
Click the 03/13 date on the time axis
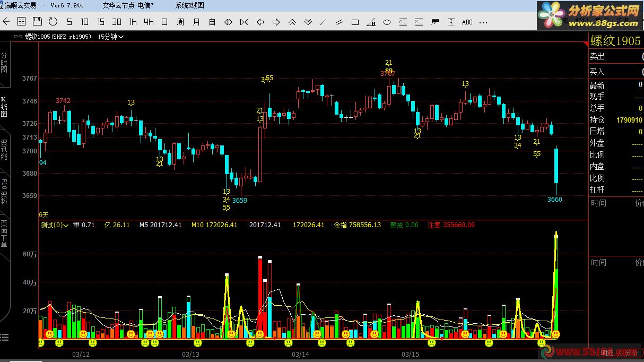190,354
